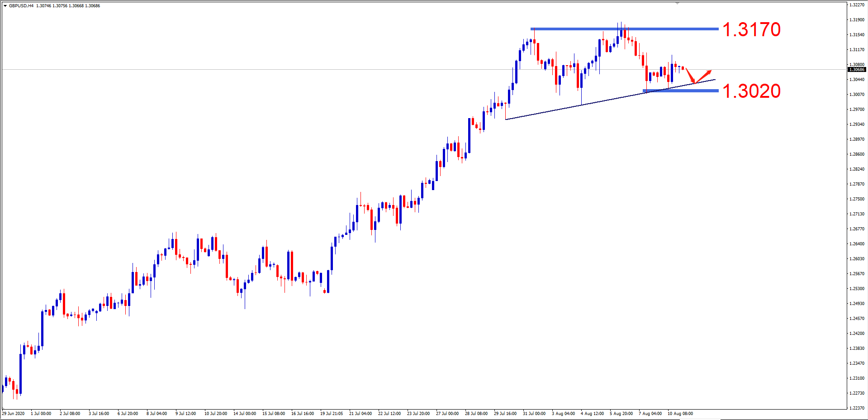Click the 29 Jun 2020 date label

click(x=14, y=413)
